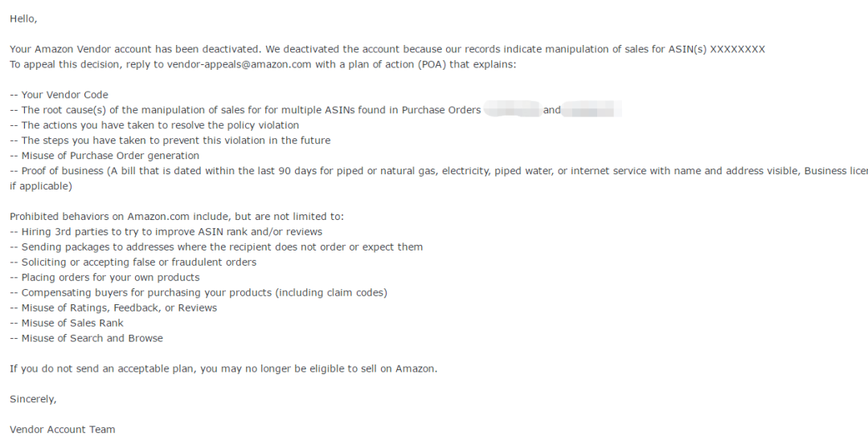Click the second blurred Purchase Order number

click(x=593, y=110)
